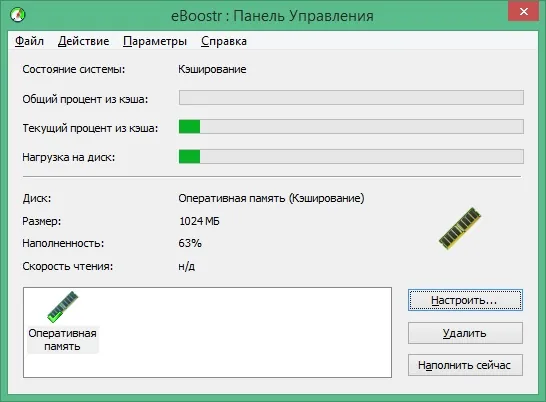The image size is (546, 402).
Task: Close the eBoostr window
Action: tap(524, 12)
